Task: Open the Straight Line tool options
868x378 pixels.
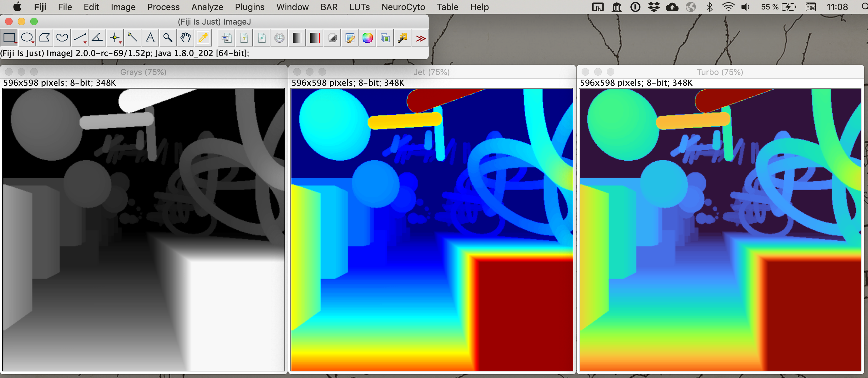Action: 80,38
